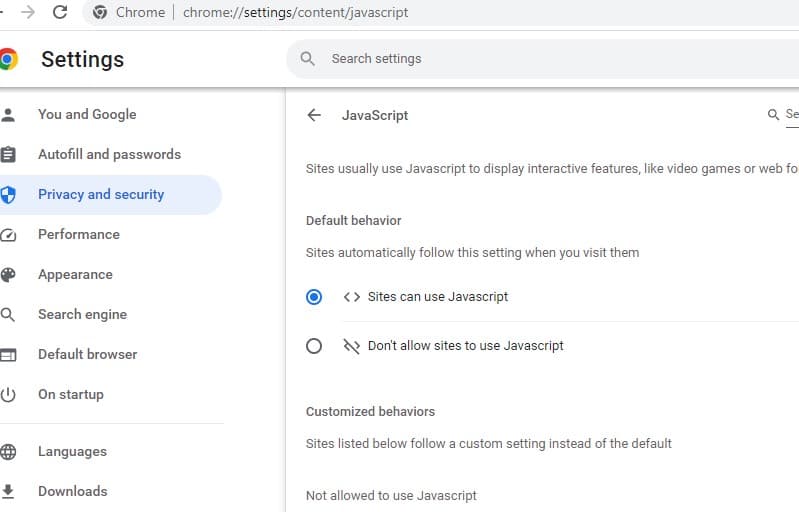The image size is (799, 512).
Task: Click the search icon in JavaScript header
Action: pyautogui.click(x=773, y=115)
